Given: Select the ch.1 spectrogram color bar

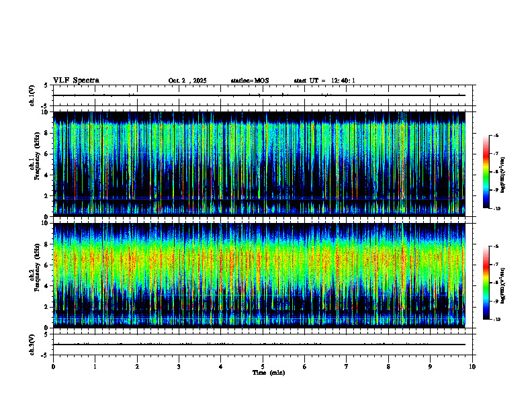Looking at the screenshot, I should point(486,172).
